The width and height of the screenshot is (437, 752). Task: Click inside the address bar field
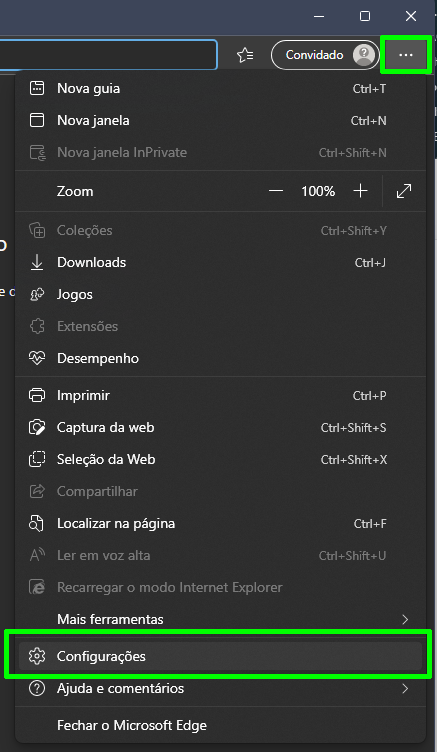(108, 55)
